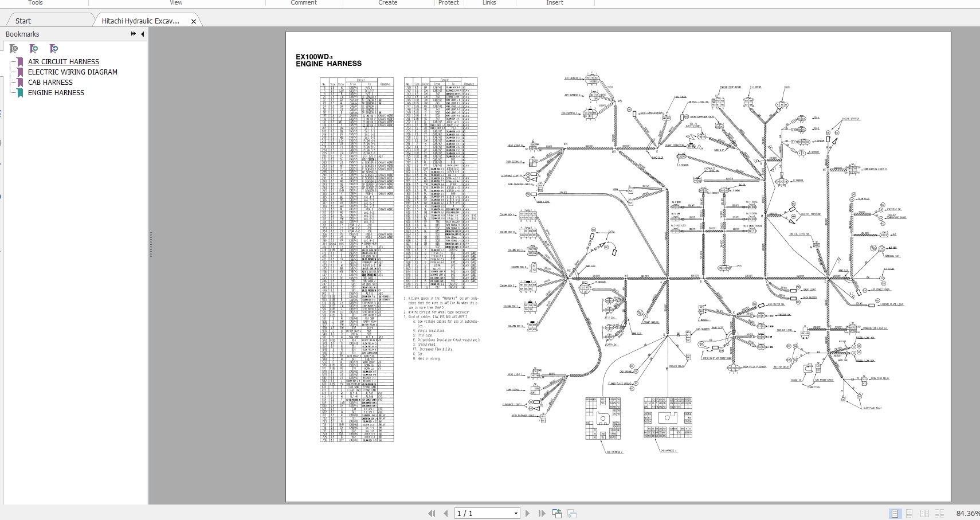
Task: Click the 84.36% zoom level
Action: tap(967, 514)
